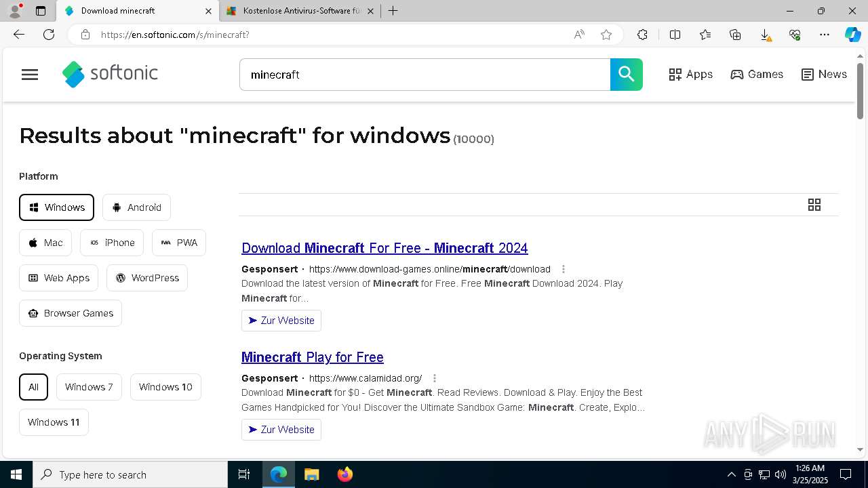Open the taskbar clock and date
The image size is (868, 488).
(810, 474)
